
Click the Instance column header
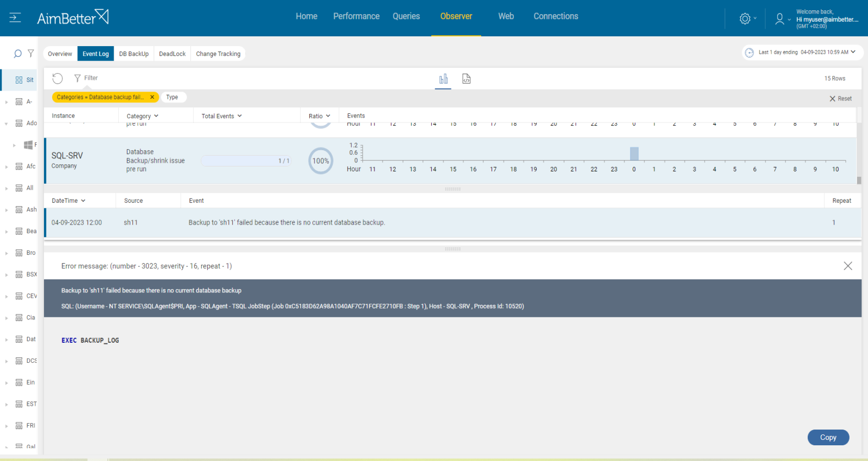[x=63, y=116]
